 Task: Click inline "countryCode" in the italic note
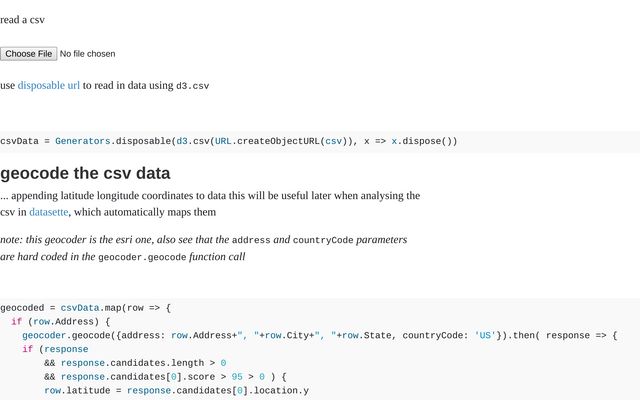click(322, 240)
